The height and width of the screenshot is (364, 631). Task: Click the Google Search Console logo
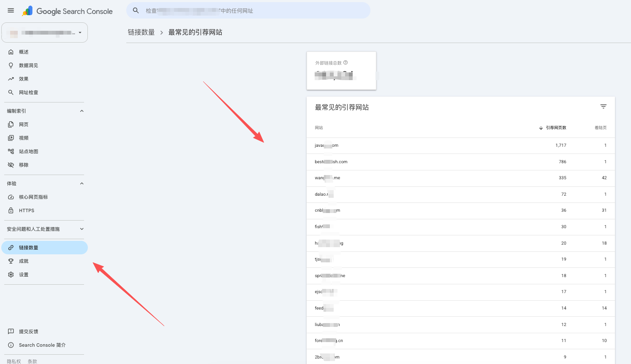tap(68, 11)
